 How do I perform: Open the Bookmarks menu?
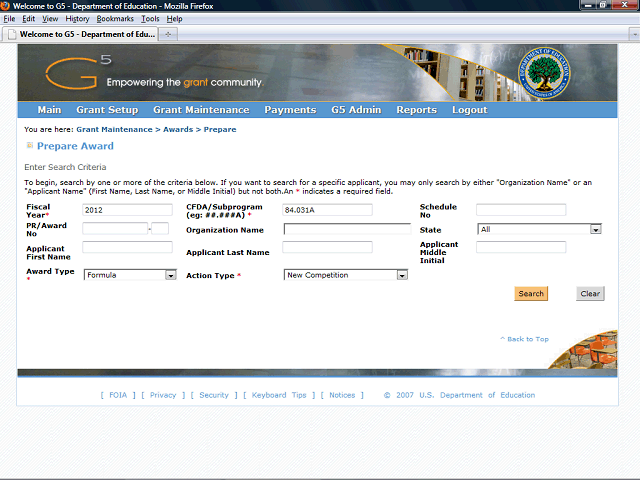pos(115,19)
